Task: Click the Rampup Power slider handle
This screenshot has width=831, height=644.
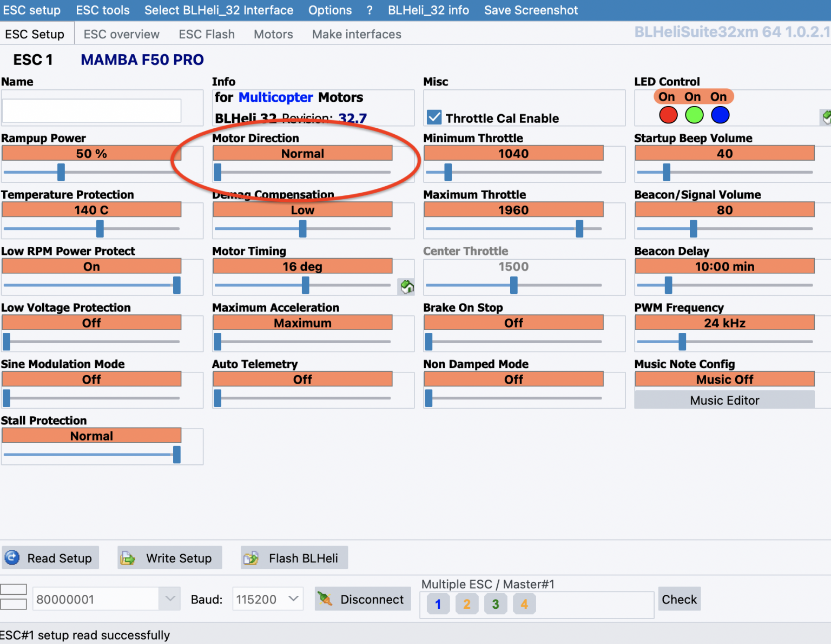Action: pos(61,172)
